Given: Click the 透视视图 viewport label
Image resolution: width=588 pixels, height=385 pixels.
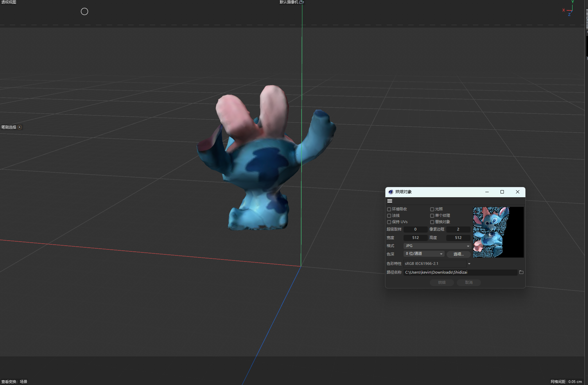Looking at the screenshot, I should 9,2.
